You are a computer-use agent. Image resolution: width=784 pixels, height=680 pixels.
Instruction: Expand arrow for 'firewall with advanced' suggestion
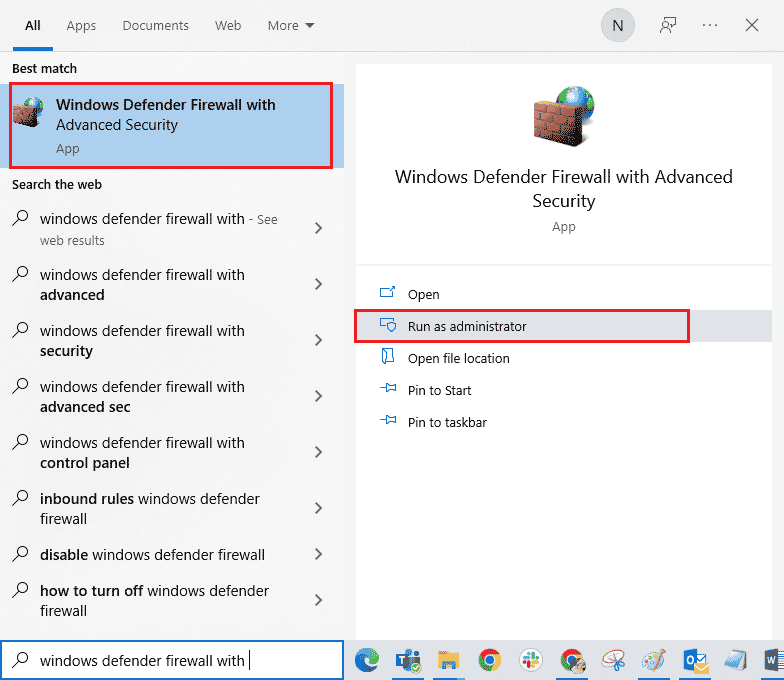(318, 284)
